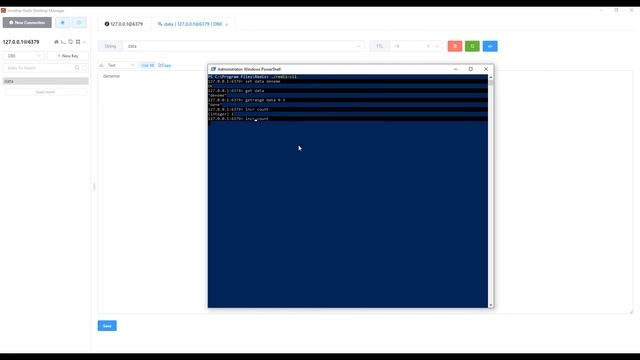Confirm TTL change check icon
This screenshot has height=360, width=640.
click(x=437, y=46)
